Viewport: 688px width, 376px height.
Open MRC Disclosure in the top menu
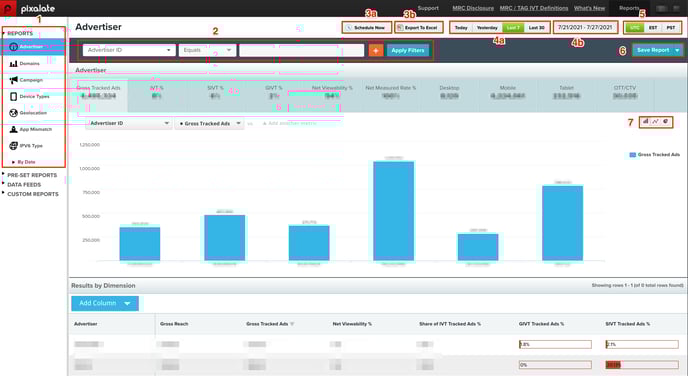tap(473, 8)
